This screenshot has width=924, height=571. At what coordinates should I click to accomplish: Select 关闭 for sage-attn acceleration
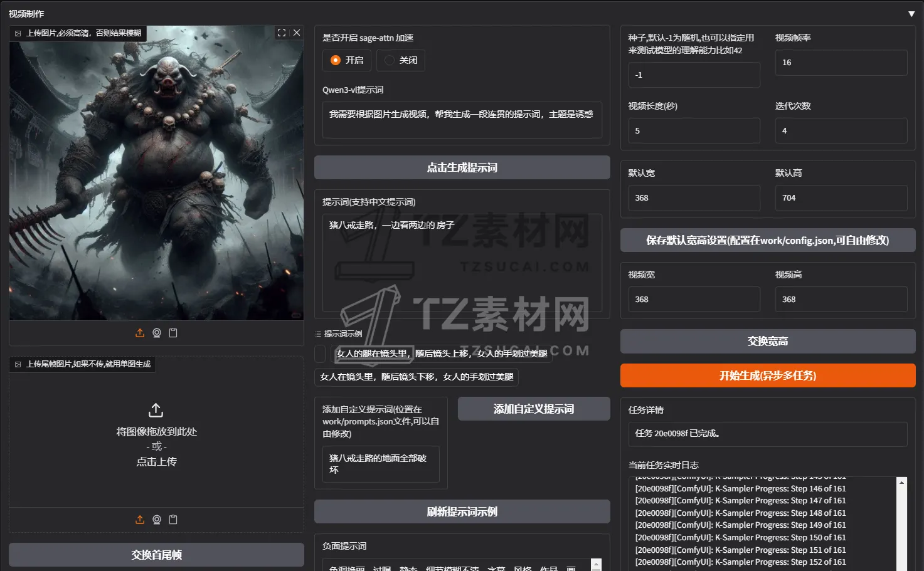tap(401, 60)
